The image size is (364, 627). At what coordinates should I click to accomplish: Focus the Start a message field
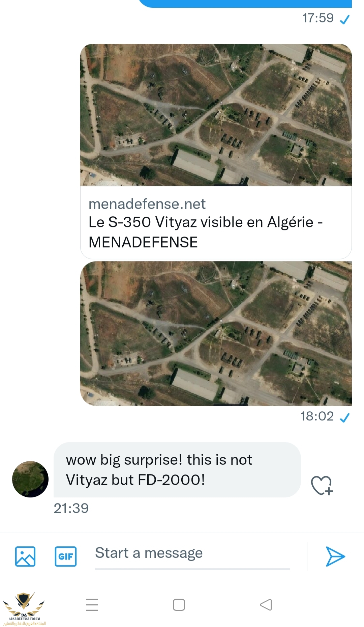192,553
